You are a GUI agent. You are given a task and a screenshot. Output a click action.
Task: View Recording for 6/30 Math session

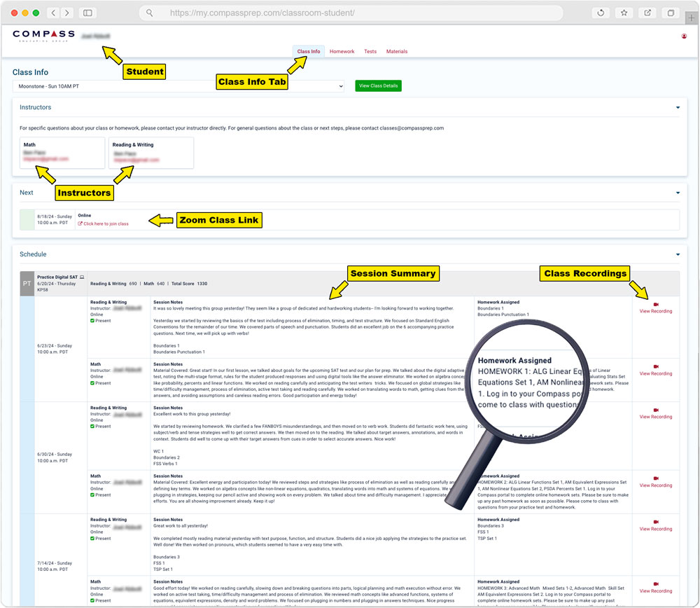656,485
